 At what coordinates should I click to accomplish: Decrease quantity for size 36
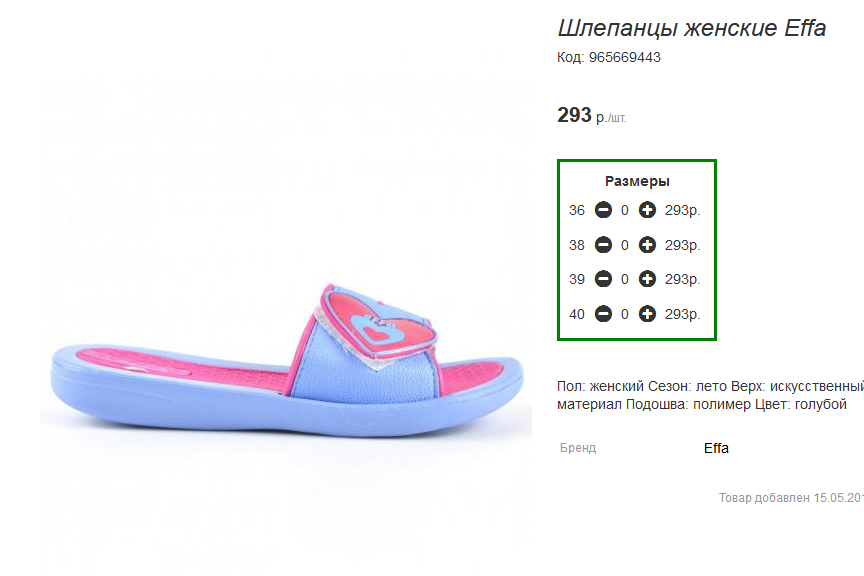pos(603,210)
